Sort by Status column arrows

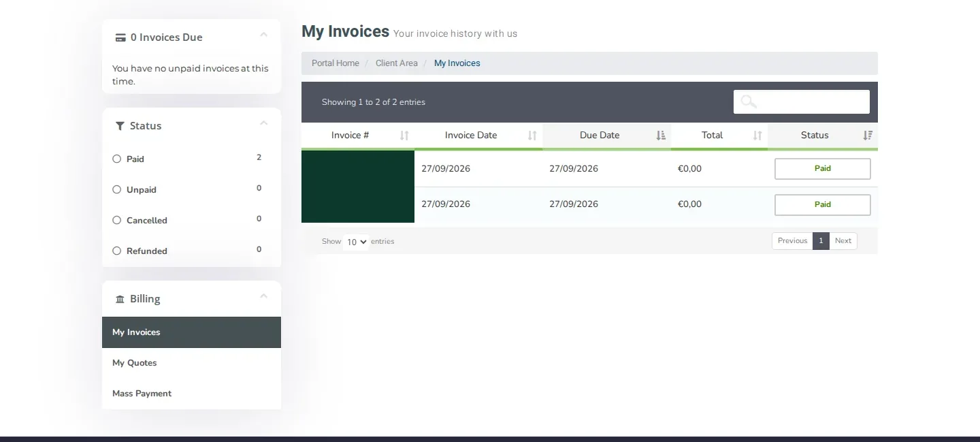click(868, 136)
